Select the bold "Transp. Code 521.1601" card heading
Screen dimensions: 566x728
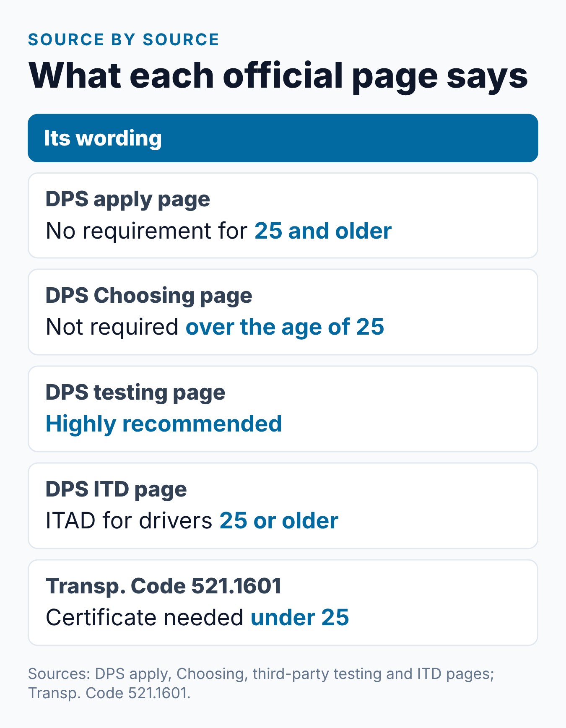(x=164, y=586)
